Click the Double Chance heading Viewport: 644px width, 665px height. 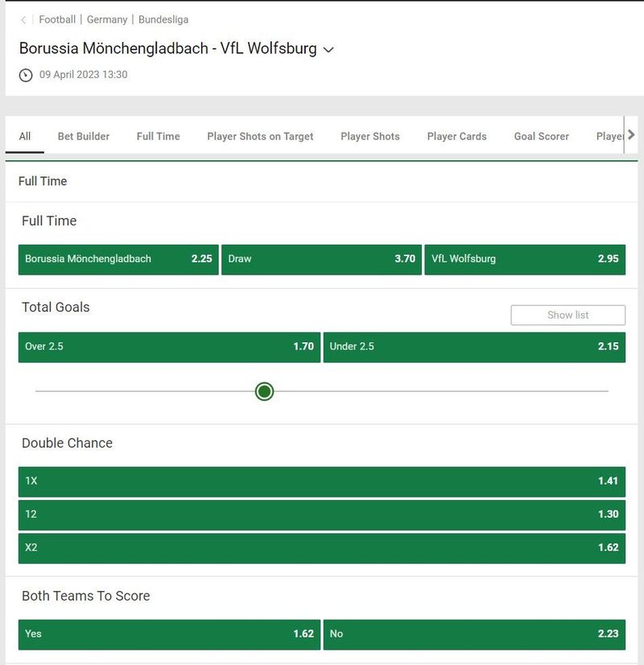point(67,443)
